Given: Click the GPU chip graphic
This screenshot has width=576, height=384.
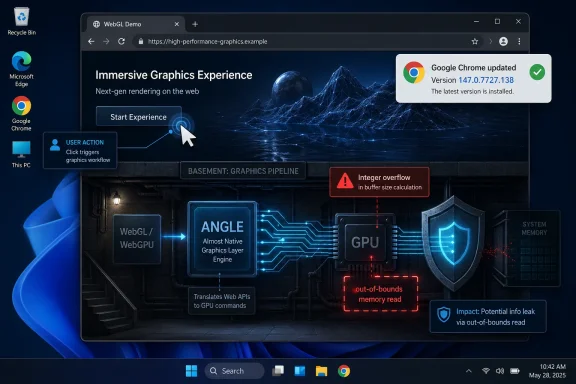Looking at the screenshot, I should [x=365, y=243].
